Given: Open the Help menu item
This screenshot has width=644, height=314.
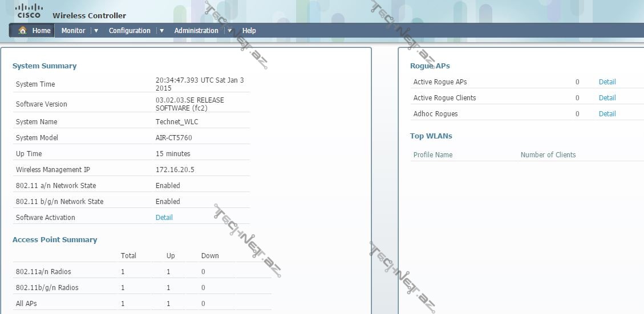Looking at the screenshot, I should click(x=249, y=31).
